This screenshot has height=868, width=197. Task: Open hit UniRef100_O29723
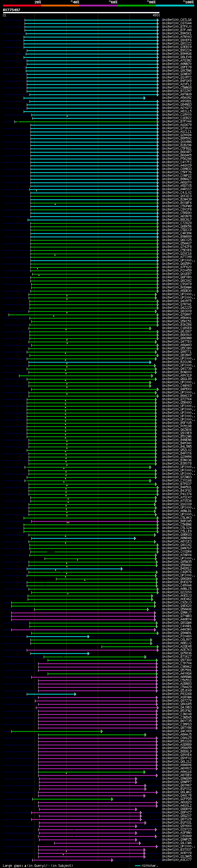176,830
